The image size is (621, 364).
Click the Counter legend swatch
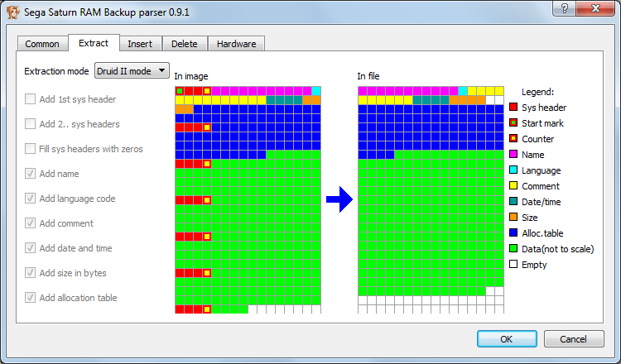[513, 138]
